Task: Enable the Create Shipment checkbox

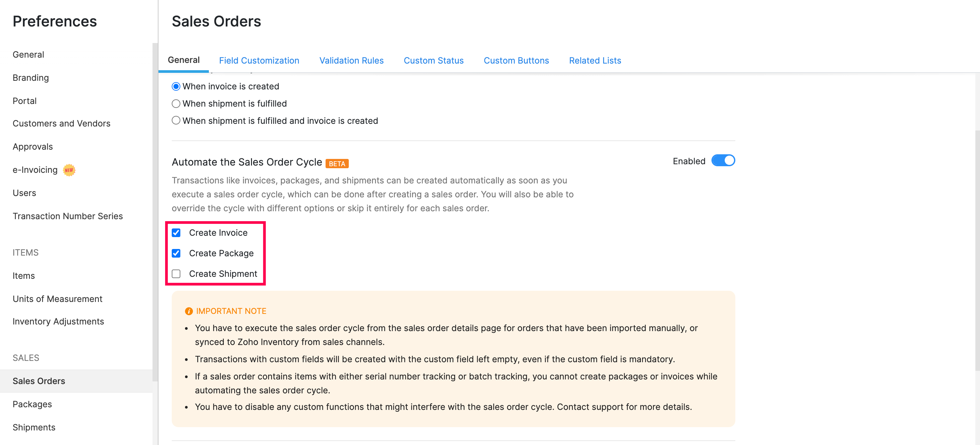Action: coord(176,273)
